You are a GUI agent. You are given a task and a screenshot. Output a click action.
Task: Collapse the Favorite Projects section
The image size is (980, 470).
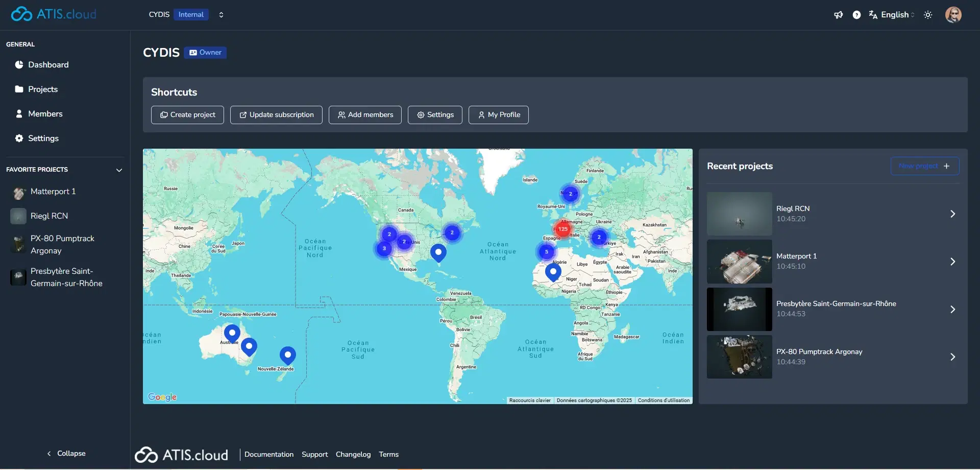click(x=119, y=170)
